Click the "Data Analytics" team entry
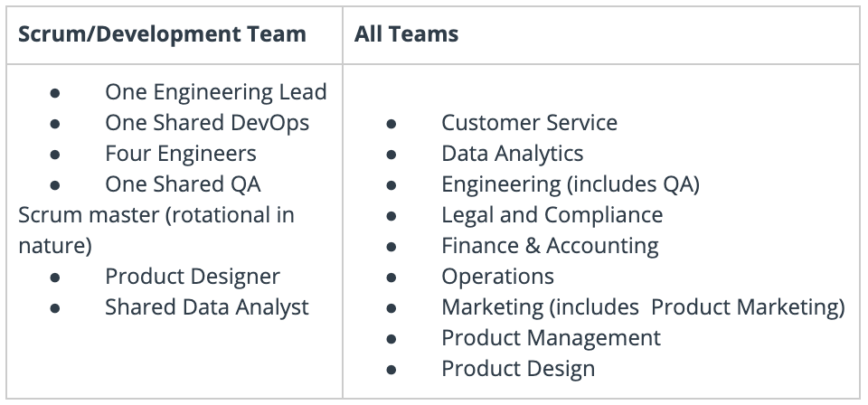 512,154
